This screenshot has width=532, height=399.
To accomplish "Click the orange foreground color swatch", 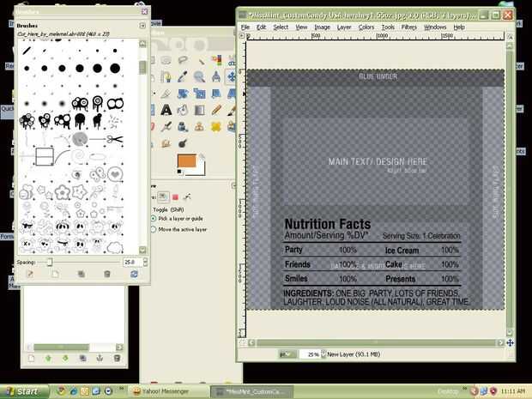I will pyautogui.click(x=186, y=160).
